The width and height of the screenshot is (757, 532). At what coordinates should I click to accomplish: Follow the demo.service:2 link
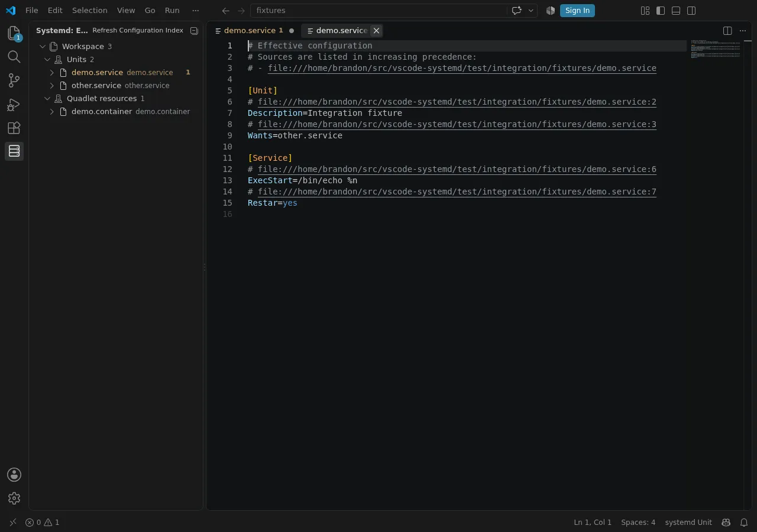click(457, 102)
